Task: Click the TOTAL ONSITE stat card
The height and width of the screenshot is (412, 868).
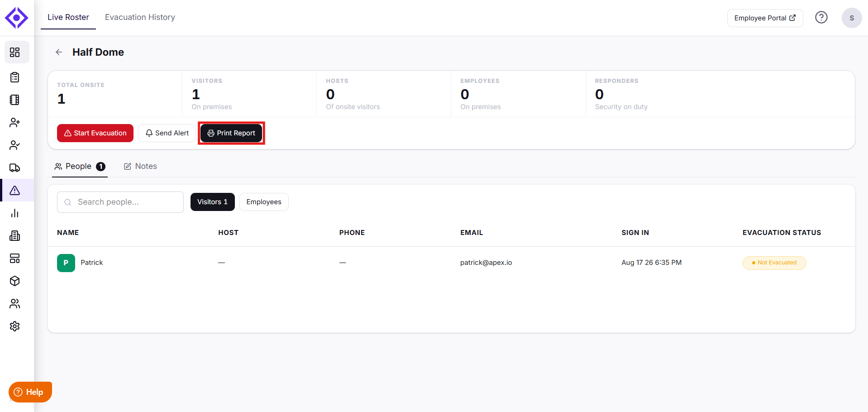Action: tap(115, 94)
